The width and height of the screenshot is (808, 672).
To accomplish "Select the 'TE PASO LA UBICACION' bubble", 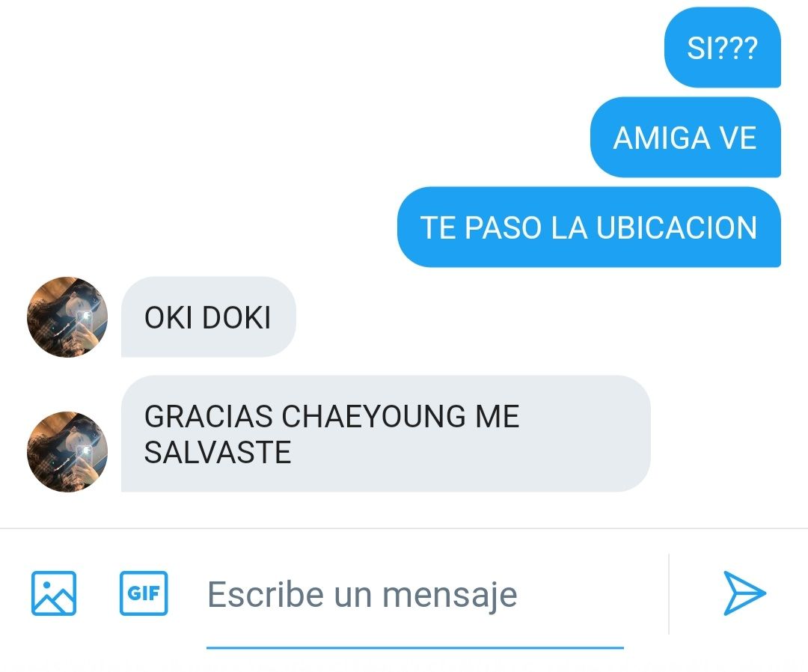I will click(589, 227).
